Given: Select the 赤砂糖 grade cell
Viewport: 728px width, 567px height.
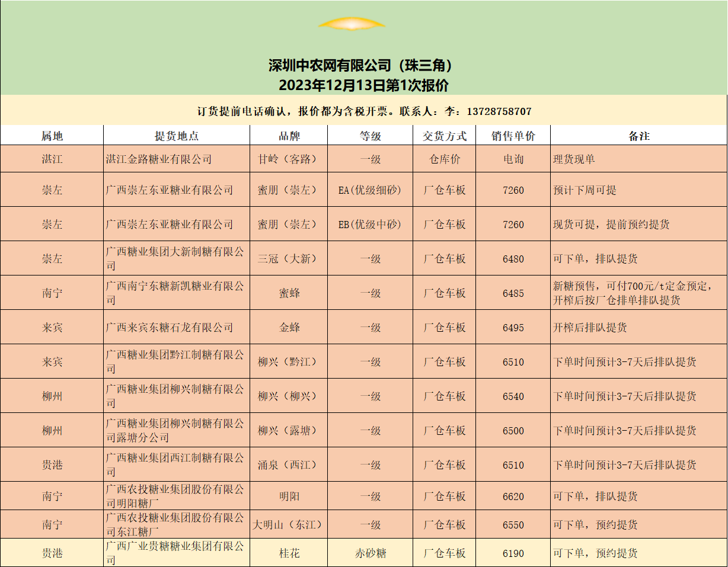Looking at the screenshot, I should (370, 553).
